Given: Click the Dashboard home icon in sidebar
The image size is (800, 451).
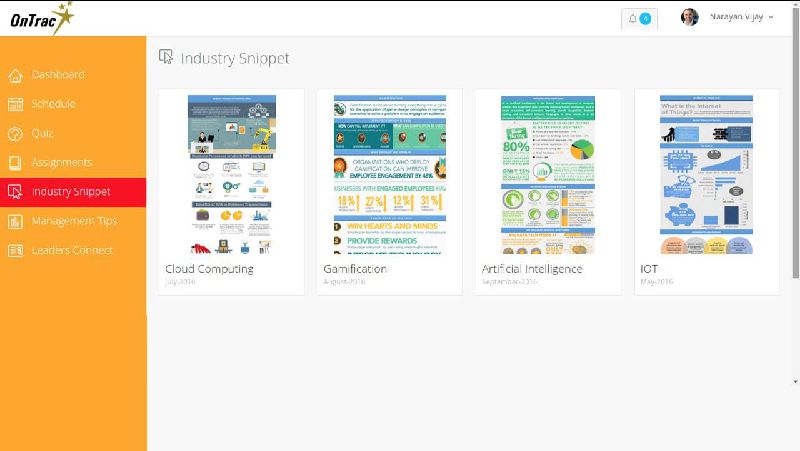Looking at the screenshot, I should pyautogui.click(x=15, y=75).
